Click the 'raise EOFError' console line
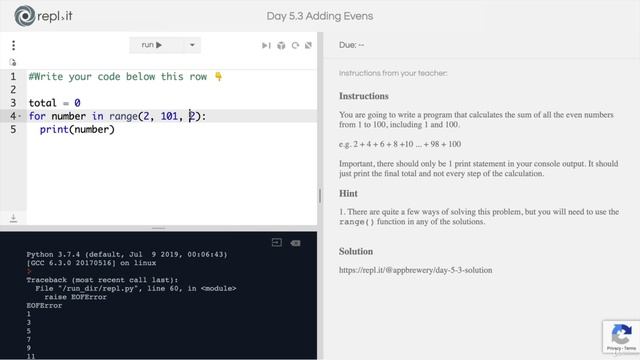This screenshot has height=360, width=640. click(76, 297)
